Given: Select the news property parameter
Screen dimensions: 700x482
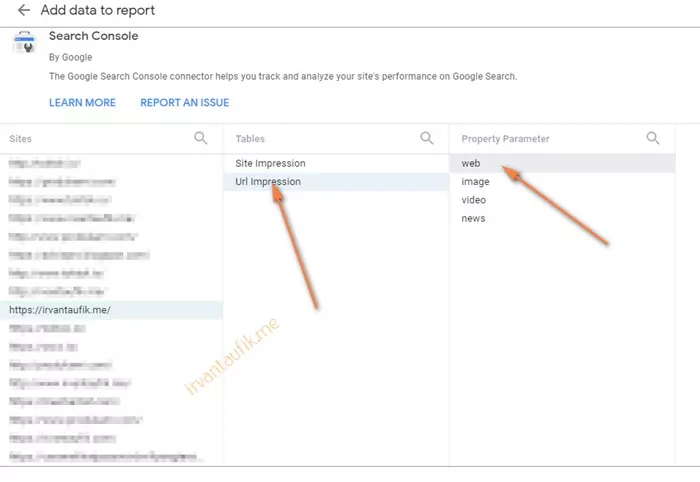Looking at the screenshot, I should 562,218.
